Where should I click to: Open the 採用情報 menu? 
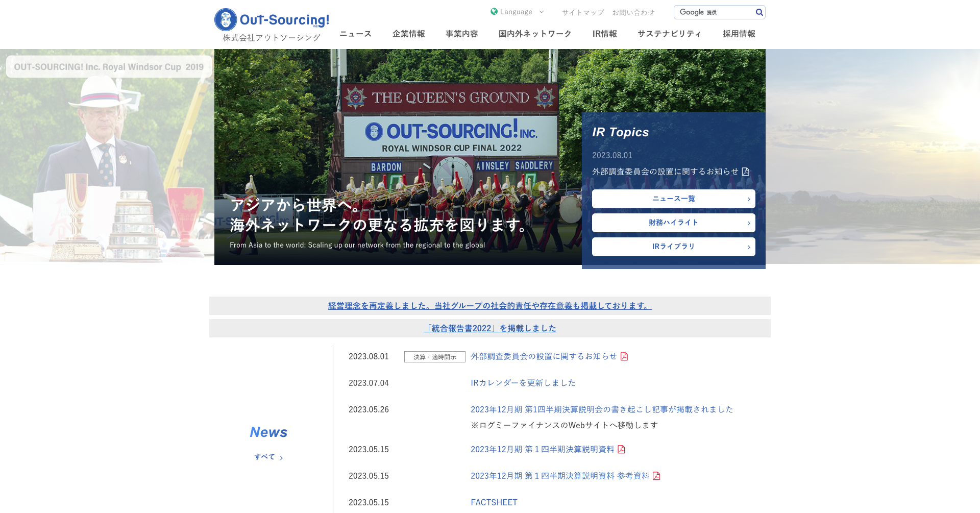pyautogui.click(x=739, y=34)
